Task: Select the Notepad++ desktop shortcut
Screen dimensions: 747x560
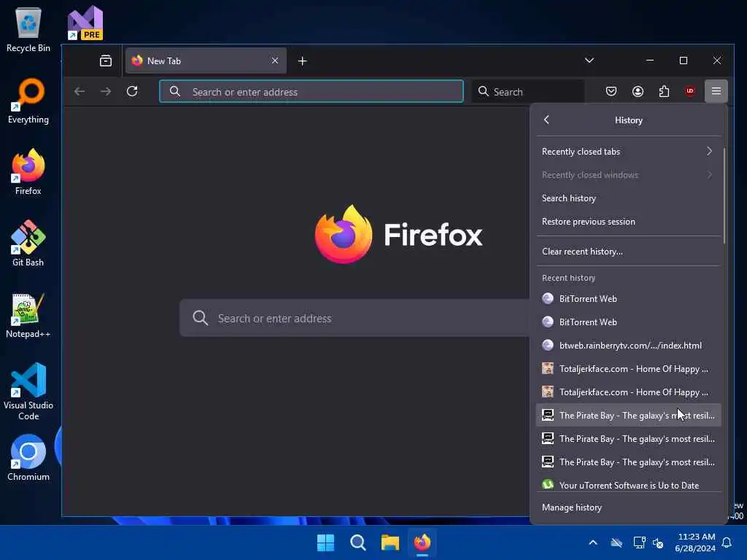Action: (x=28, y=315)
